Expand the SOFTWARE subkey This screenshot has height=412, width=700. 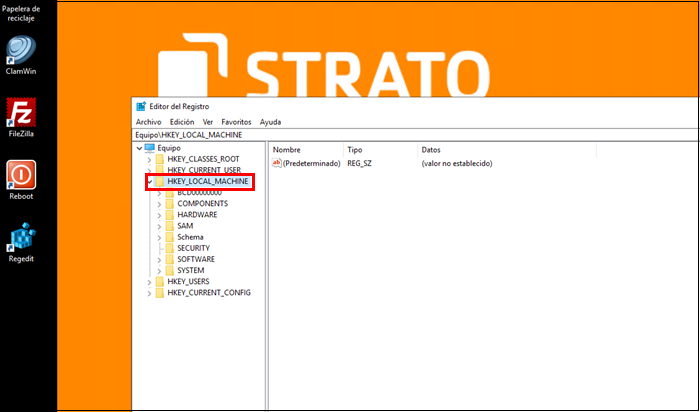click(159, 260)
